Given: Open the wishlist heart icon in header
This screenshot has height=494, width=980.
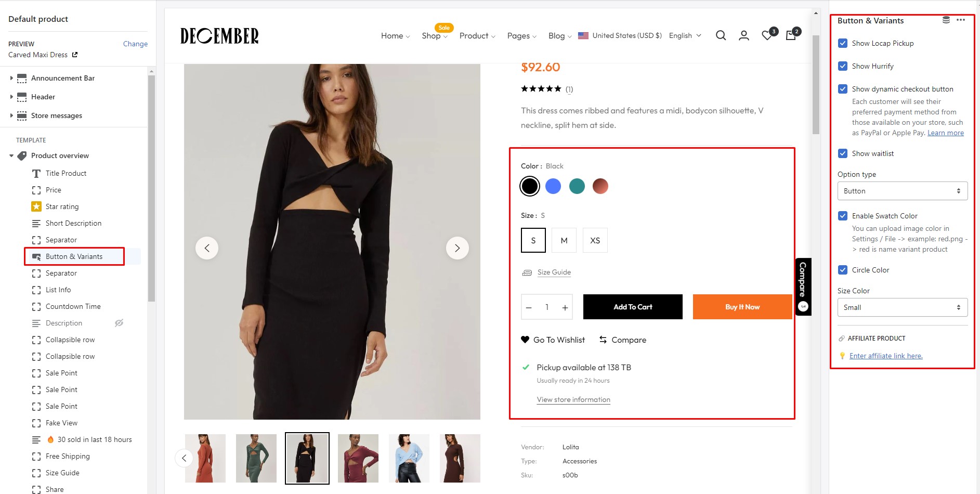Looking at the screenshot, I should tap(767, 35).
